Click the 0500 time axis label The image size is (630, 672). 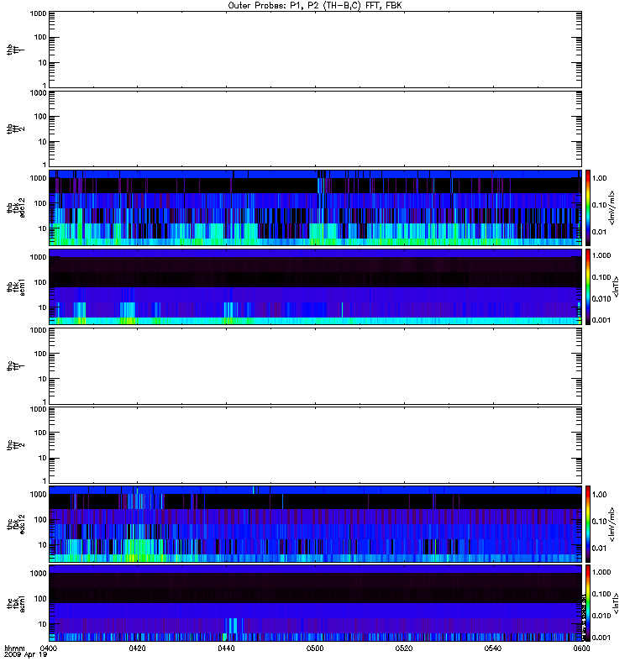[315, 648]
